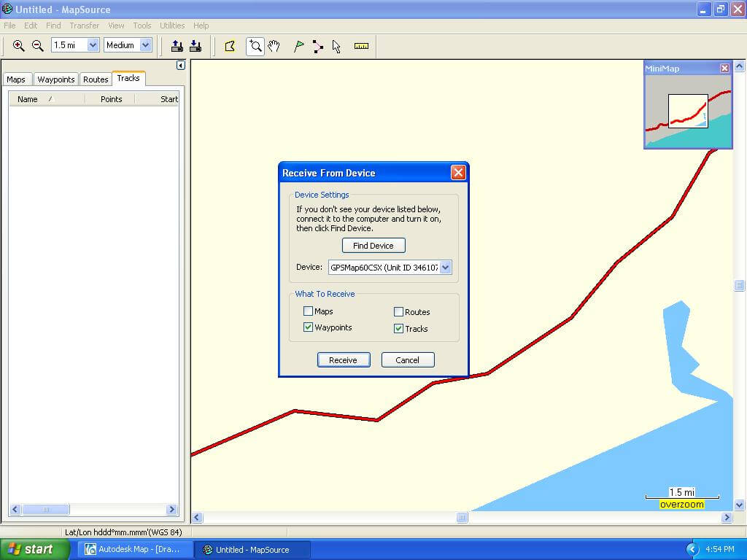Expand hidden system tray icons arrow

692,550
